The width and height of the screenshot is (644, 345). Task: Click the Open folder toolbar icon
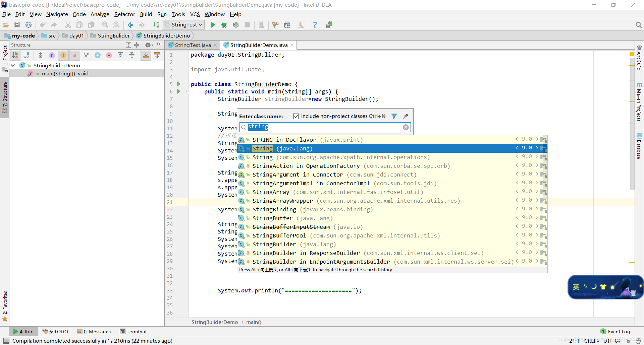coord(6,25)
